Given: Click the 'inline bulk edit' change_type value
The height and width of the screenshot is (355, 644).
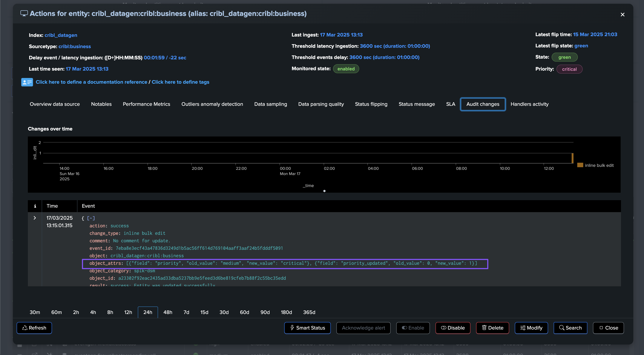Looking at the screenshot, I should click(x=145, y=233).
